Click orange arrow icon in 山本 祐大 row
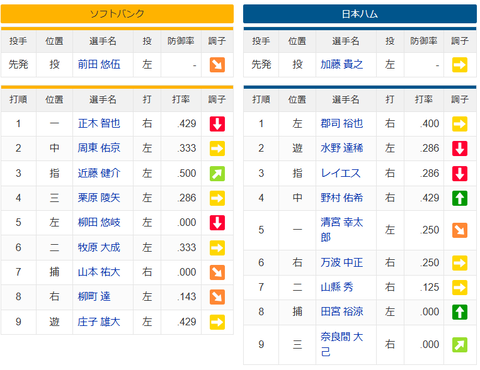 pyautogui.click(x=217, y=272)
